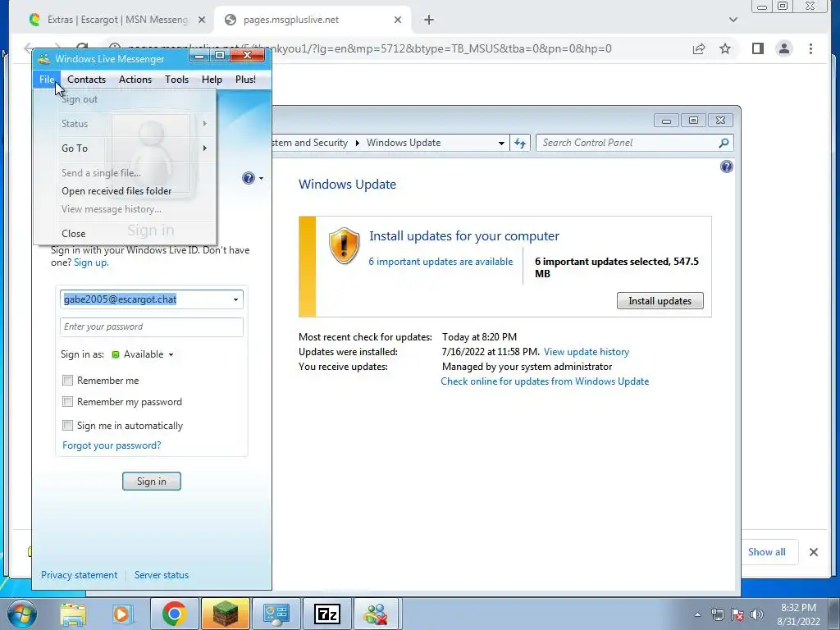Select Close from the File menu
840x630 pixels.
73,234
